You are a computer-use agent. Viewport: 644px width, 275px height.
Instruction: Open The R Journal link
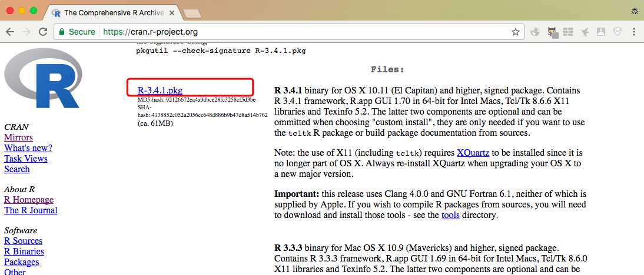pos(31,210)
